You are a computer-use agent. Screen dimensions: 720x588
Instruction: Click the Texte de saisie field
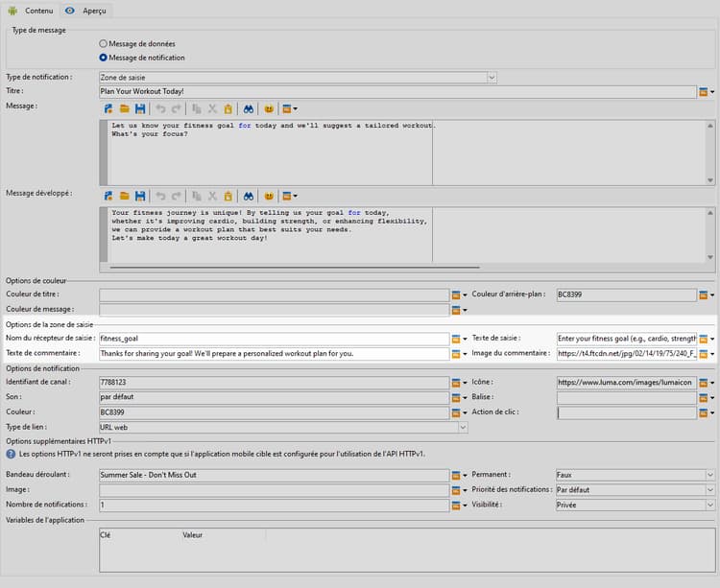pyautogui.click(x=626, y=339)
